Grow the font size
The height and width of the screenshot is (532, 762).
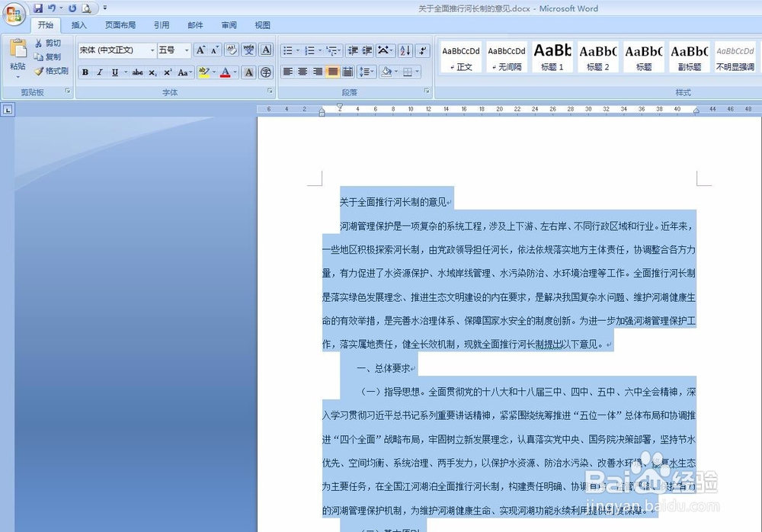(200, 50)
